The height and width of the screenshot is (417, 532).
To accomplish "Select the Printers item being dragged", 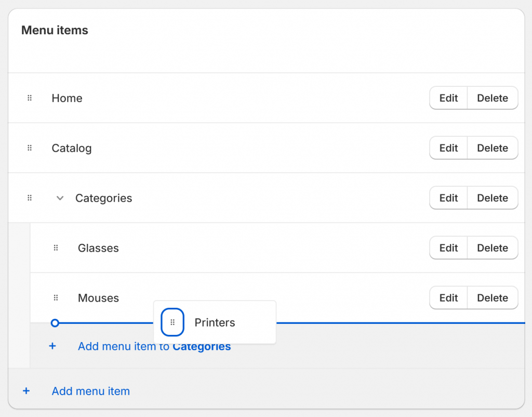I will click(x=215, y=322).
